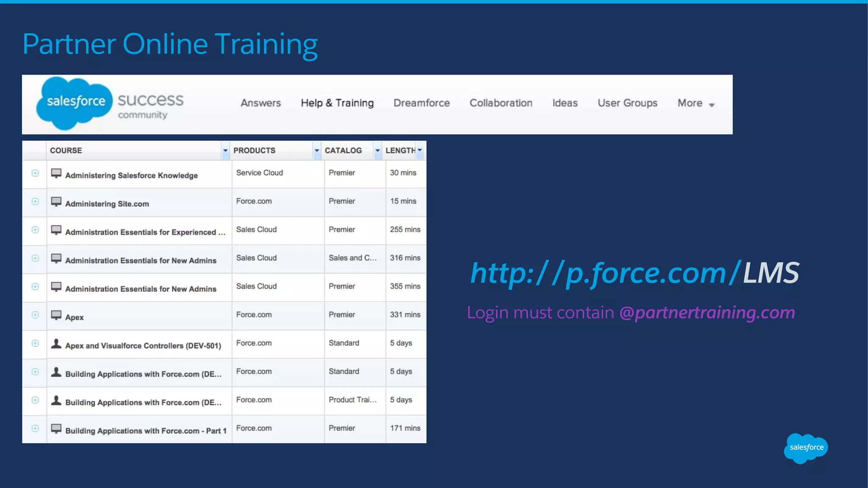Screen dimensions: 868x488
Task: Click the http://p.force.com/LMS link
Action: pos(634,273)
